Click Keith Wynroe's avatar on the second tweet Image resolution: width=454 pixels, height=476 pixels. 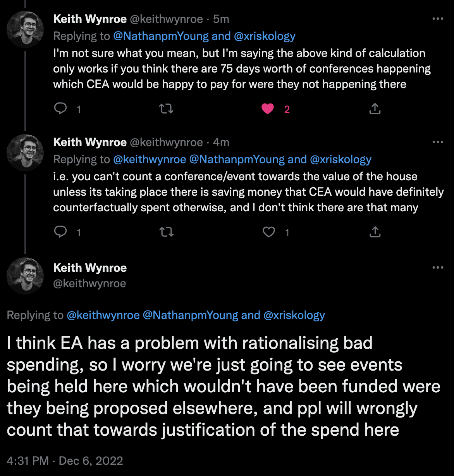pyautogui.click(x=25, y=153)
